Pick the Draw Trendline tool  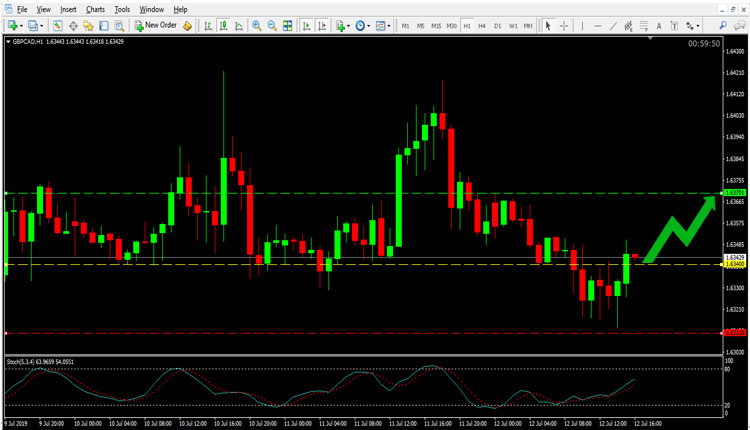pyautogui.click(x=612, y=25)
